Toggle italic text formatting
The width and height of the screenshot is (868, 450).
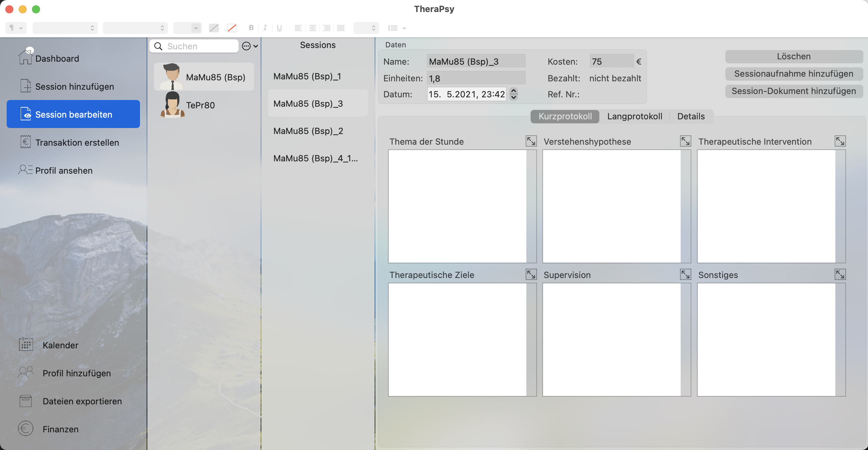pos(265,28)
